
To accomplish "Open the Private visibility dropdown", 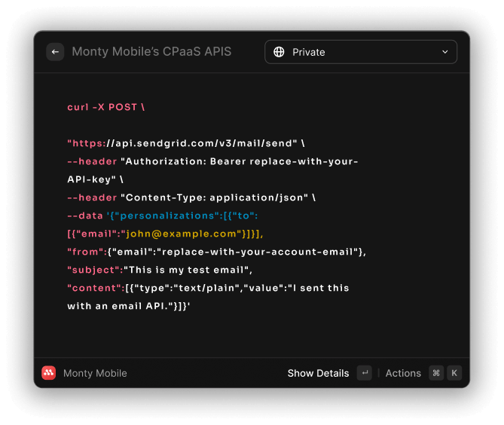I will pos(360,52).
